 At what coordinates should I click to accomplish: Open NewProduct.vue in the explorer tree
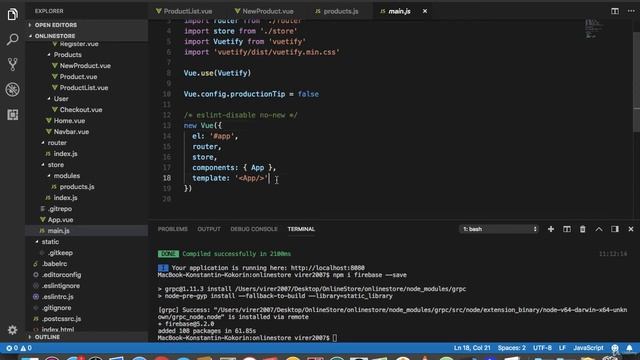[85, 66]
